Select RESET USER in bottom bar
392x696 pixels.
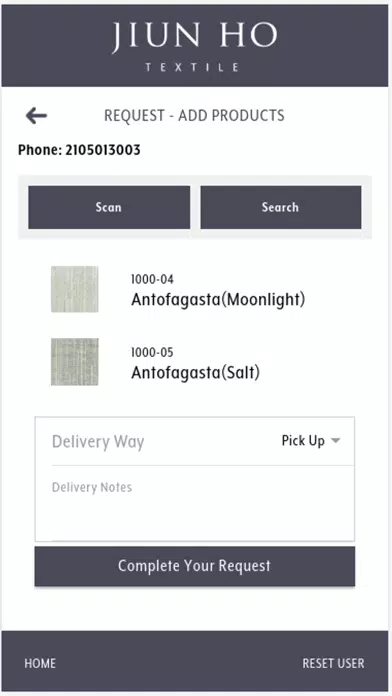333,663
